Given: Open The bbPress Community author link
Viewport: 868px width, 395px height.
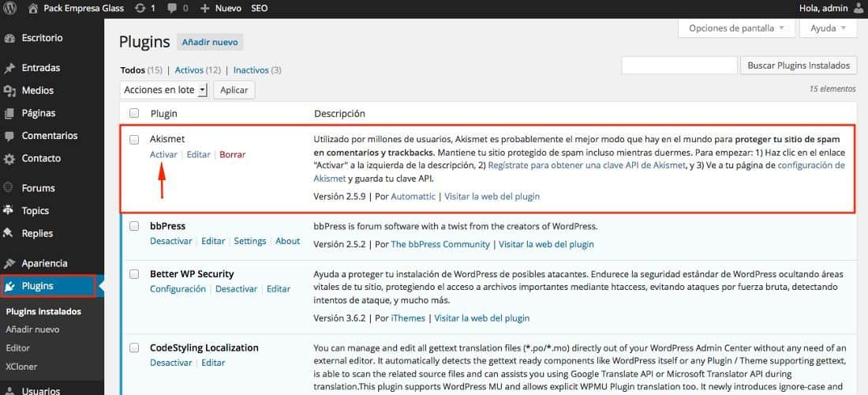Looking at the screenshot, I should coord(440,244).
